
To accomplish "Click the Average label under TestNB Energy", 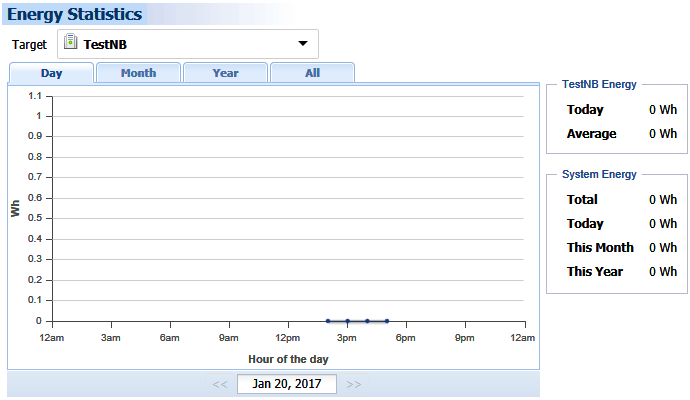I will click(591, 134).
